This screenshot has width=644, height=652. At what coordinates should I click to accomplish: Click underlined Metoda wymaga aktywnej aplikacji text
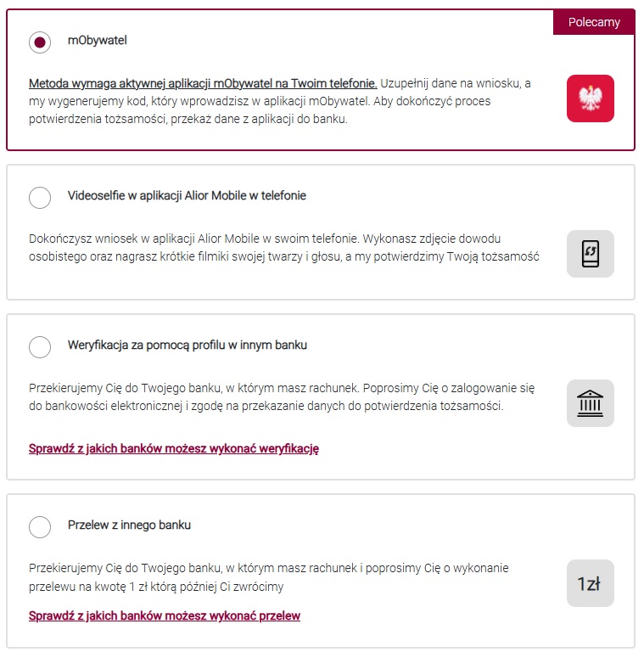coord(203,83)
